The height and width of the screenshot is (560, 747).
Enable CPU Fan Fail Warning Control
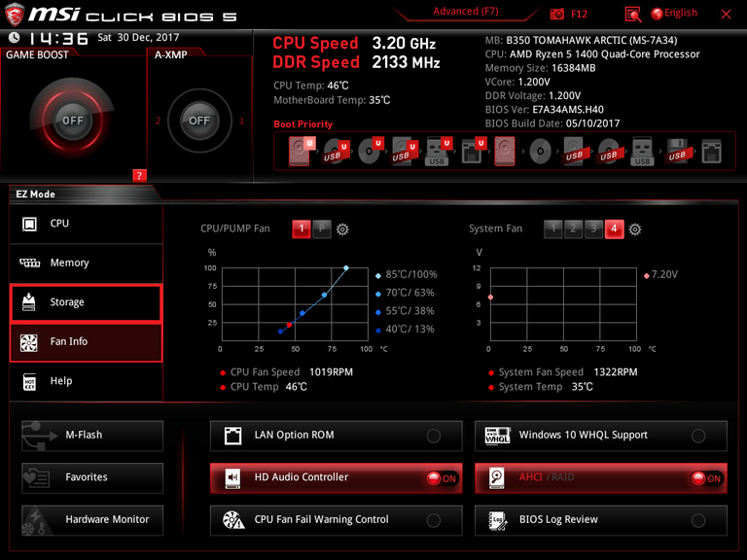pyautogui.click(x=336, y=520)
